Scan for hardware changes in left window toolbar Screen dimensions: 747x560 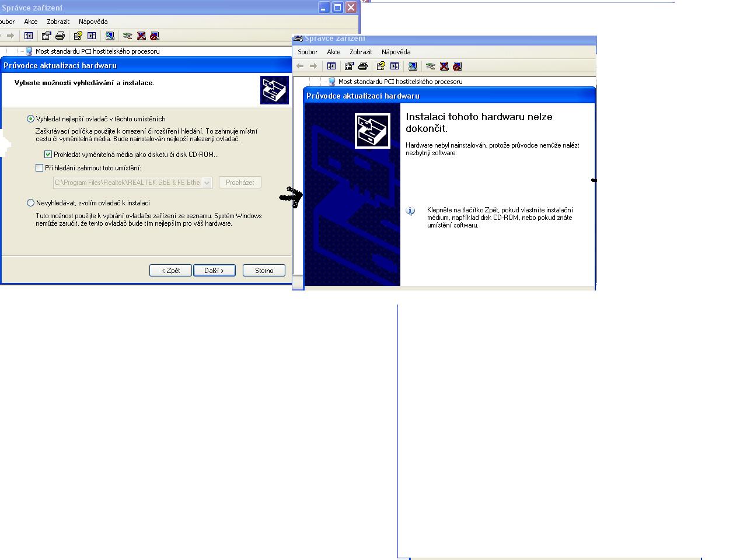[x=110, y=36]
